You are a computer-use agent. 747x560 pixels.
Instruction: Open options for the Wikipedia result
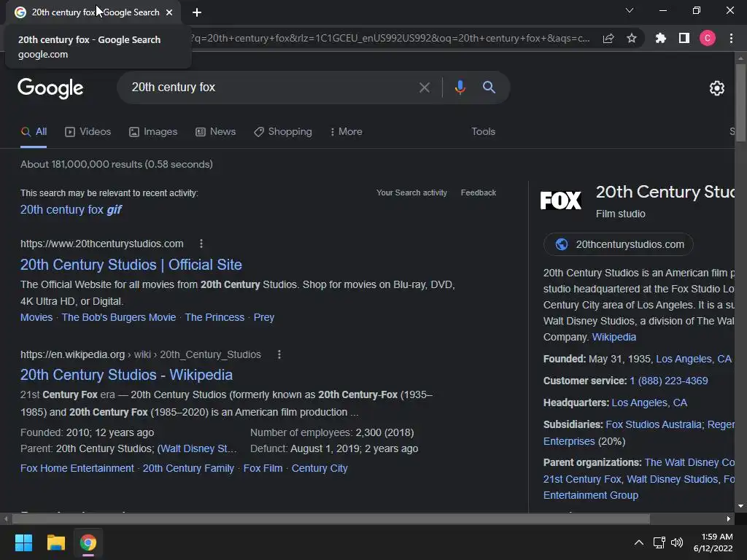[279, 355]
